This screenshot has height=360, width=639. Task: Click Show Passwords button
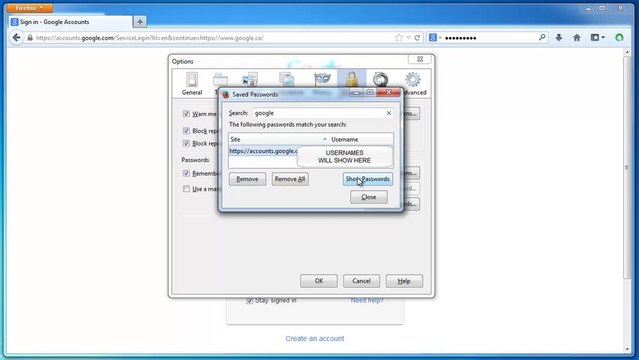[368, 179]
